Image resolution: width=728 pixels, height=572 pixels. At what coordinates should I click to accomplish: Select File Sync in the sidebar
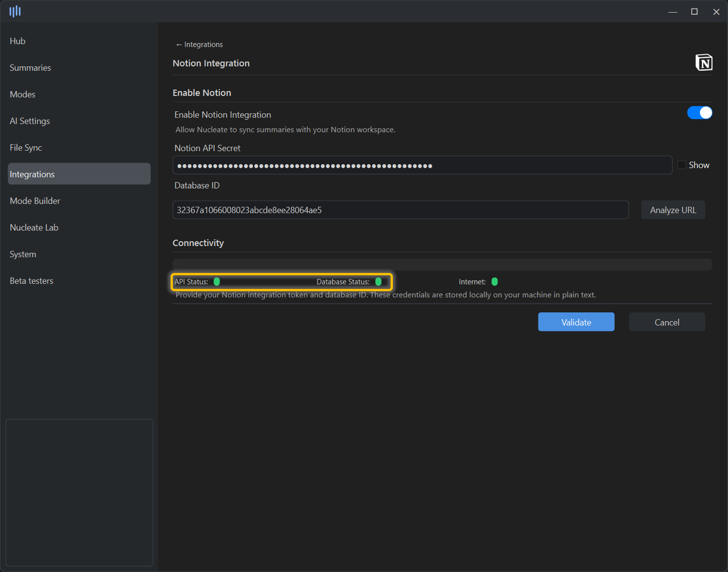(26, 148)
